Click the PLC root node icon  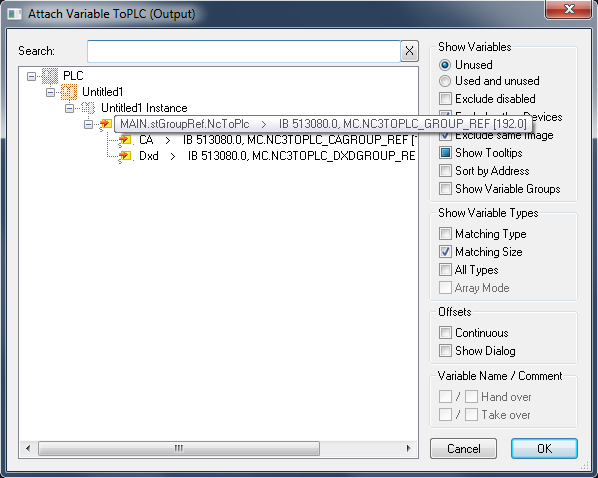point(50,76)
